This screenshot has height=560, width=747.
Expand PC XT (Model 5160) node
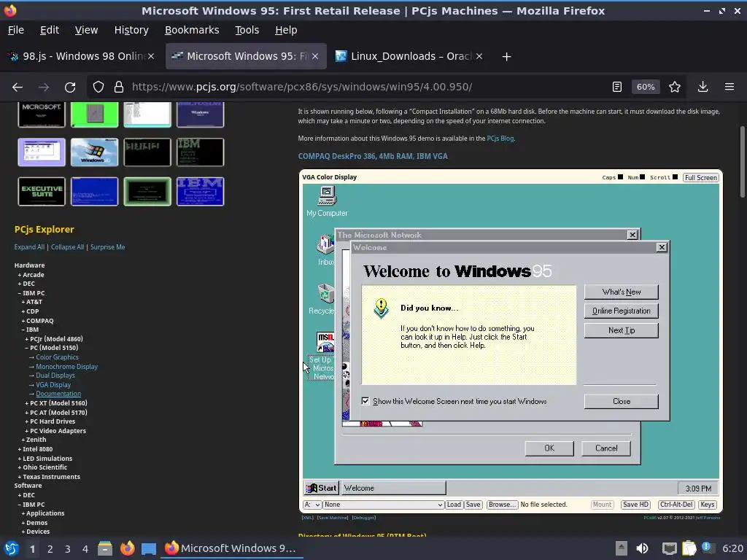pyautogui.click(x=56, y=402)
